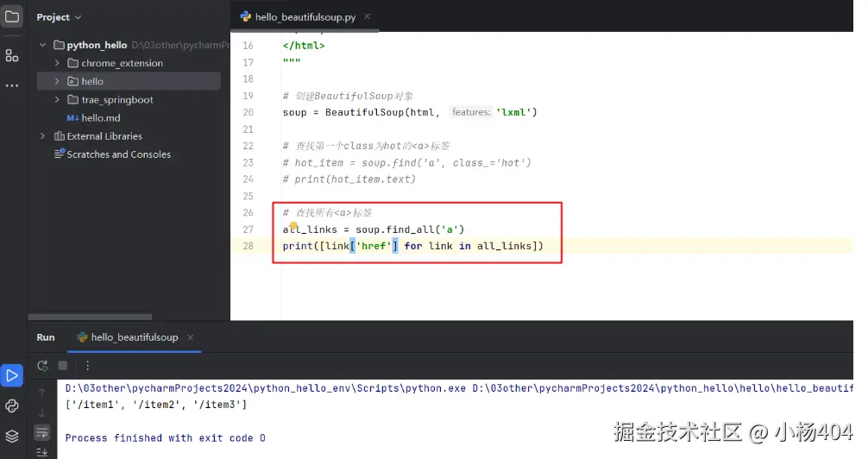Close the hello_beautifulsoup.py editor tab
The image size is (868, 459).
click(367, 16)
